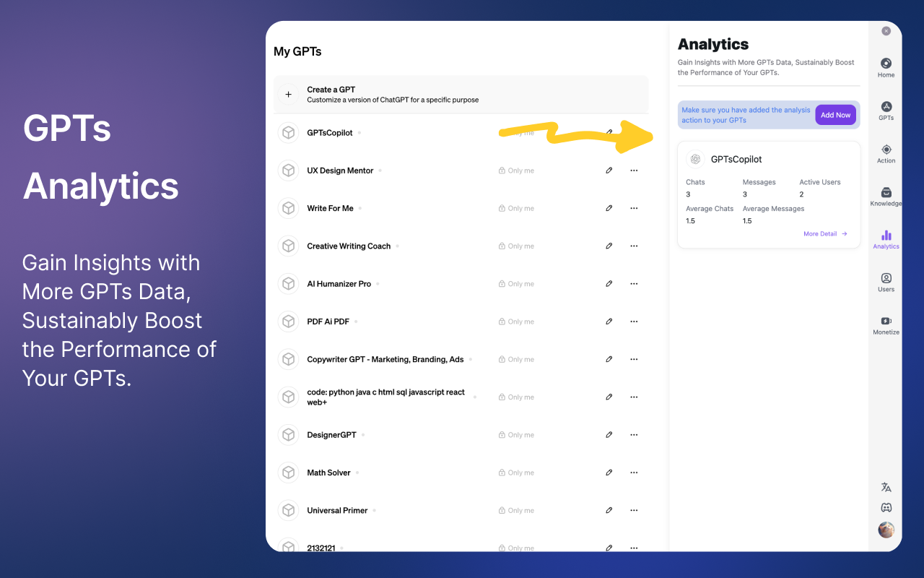
Task: Expand the Math Solver options menu
Action: (634, 473)
